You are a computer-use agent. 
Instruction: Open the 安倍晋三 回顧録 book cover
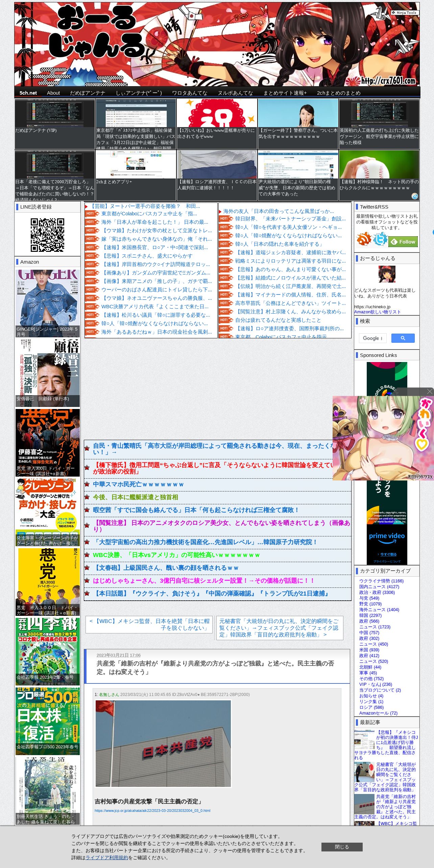(x=48, y=373)
